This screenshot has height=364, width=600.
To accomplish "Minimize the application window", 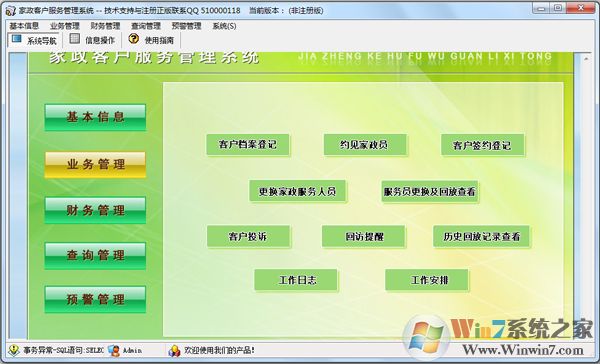I will click(541, 8).
